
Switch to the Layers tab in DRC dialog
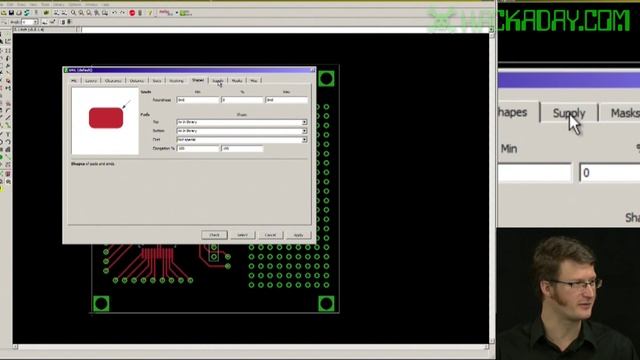point(91,81)
